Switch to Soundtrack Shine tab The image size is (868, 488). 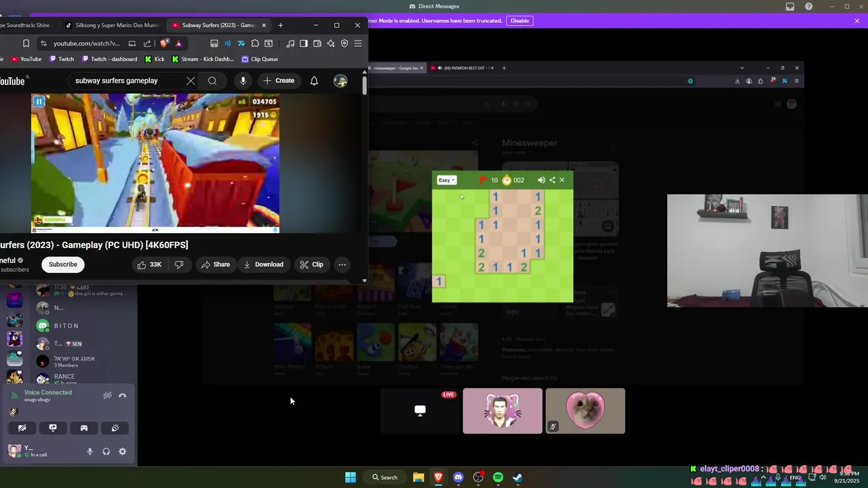(27, 25)
